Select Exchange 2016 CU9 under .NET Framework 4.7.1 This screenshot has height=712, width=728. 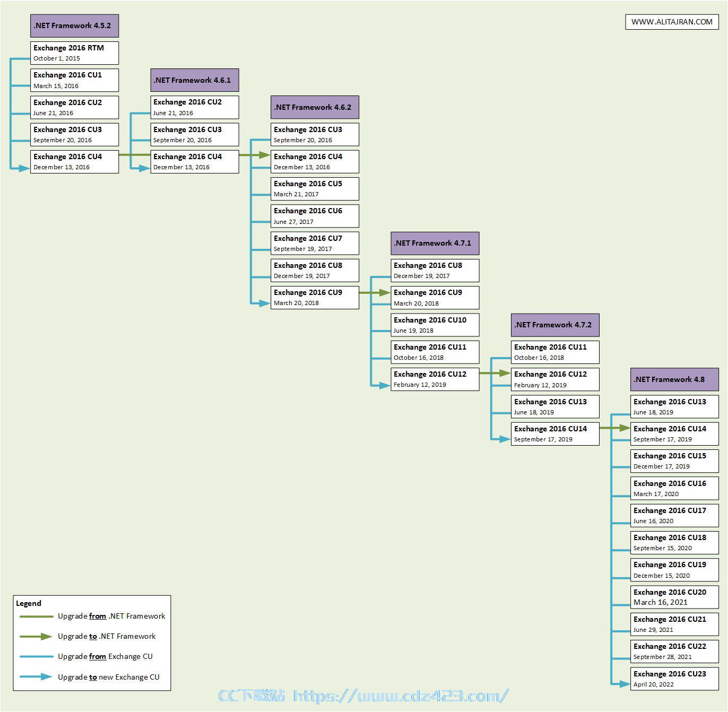coord(435,298)
